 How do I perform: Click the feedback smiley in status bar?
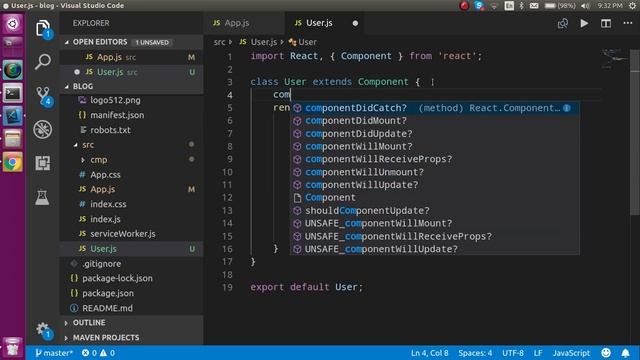click(606, 353)
